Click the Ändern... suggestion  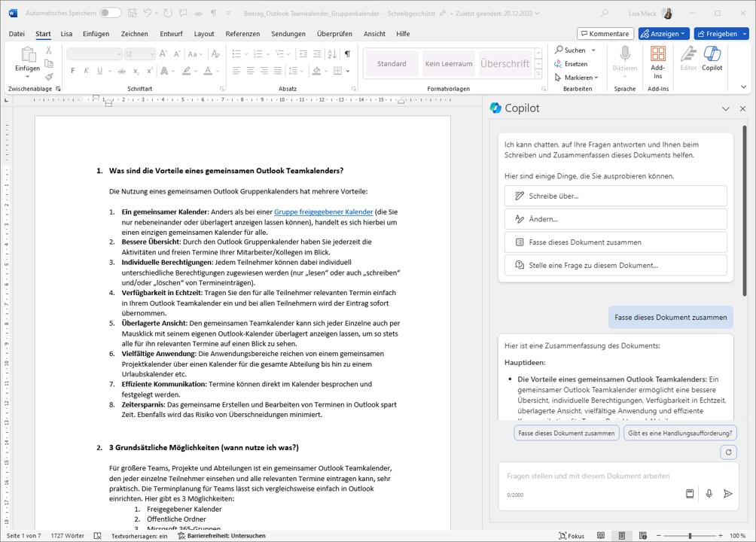click(616, 219)
